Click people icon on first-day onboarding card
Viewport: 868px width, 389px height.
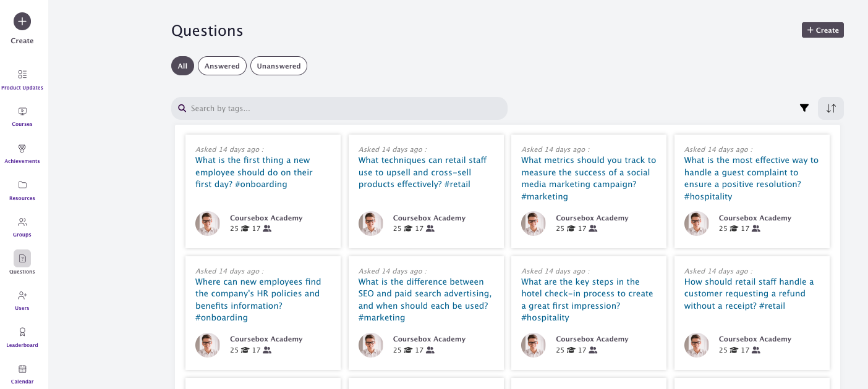coord(267,228)
